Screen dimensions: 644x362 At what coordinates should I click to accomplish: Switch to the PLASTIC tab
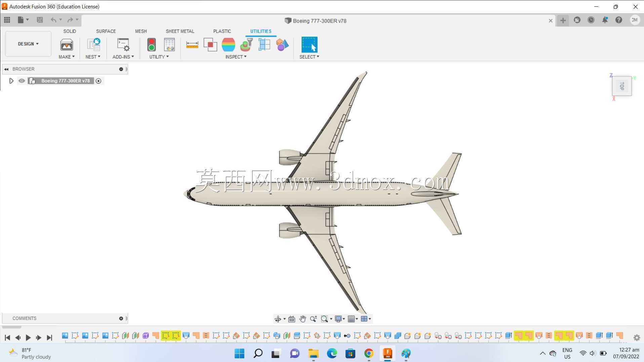point(222,31)
